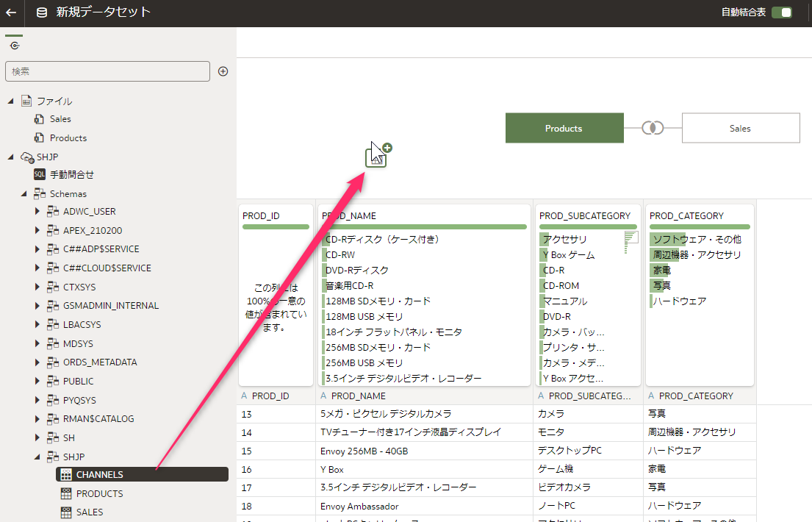Click cell Y Box in row 16
This screenshot has width=812, height=522.
(332, 470)
